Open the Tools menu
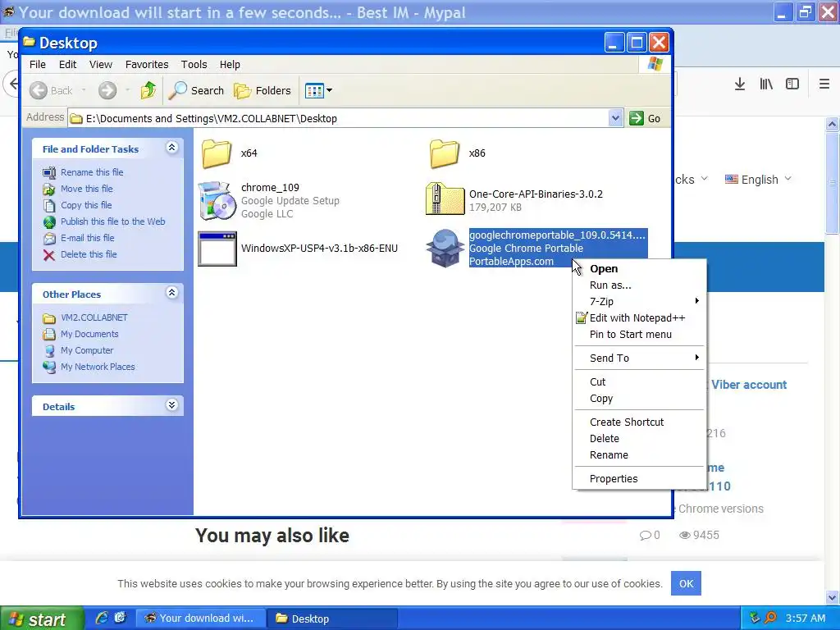Screen dimensions: 840x630 (x=194, y=64)
